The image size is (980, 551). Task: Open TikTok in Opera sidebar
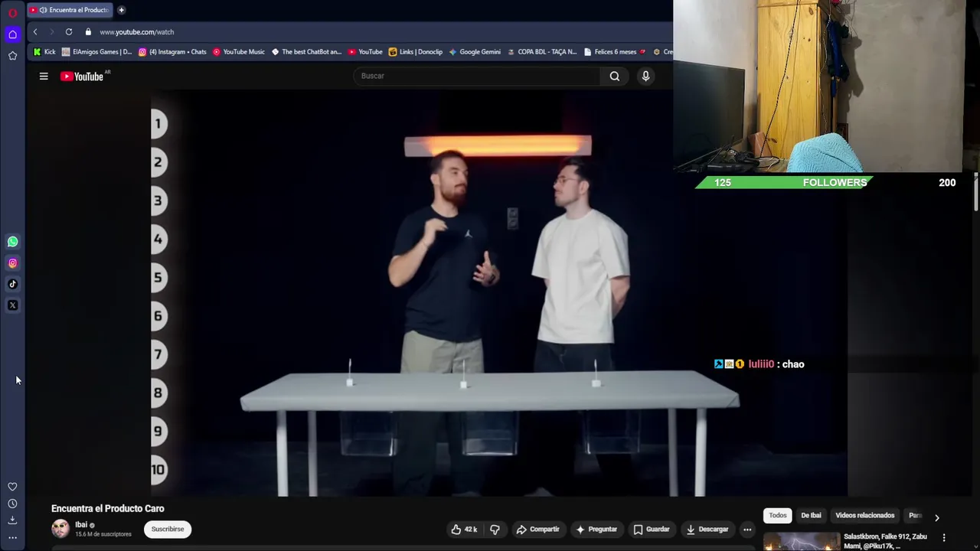(x=12, y=284)
